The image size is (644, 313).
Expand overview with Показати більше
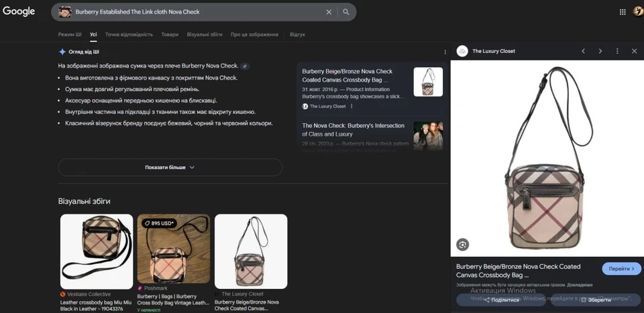[x=170, y=168]
